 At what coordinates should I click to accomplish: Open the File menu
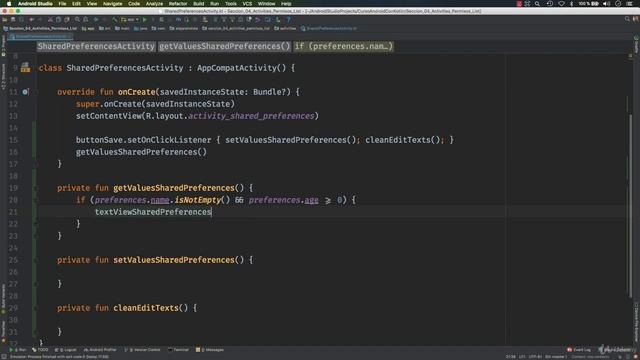coord(62,3)
